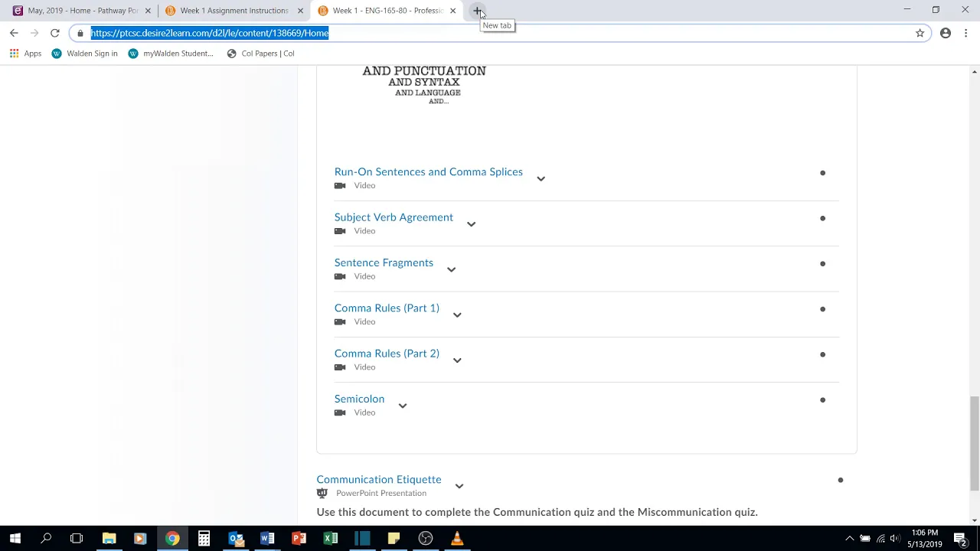Viewport: 980px width, 551px height.
Task: Open Calculator from the taskbar
Action: [204, 539]
